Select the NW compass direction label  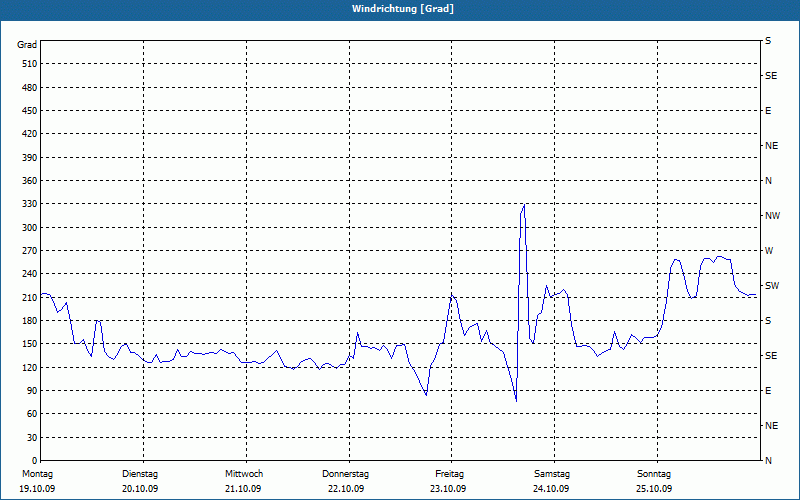click(x=772, y=216)
